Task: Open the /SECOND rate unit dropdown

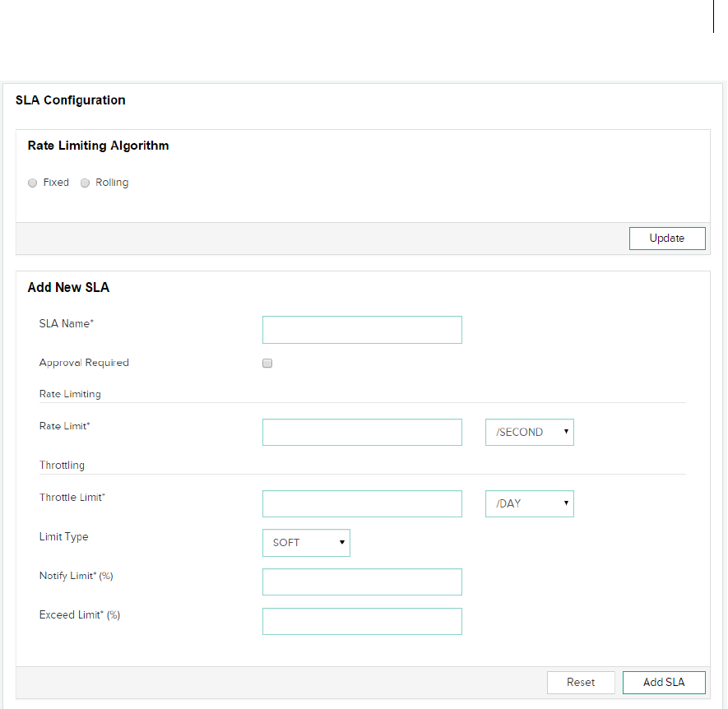Action: [x=529, y=432]
